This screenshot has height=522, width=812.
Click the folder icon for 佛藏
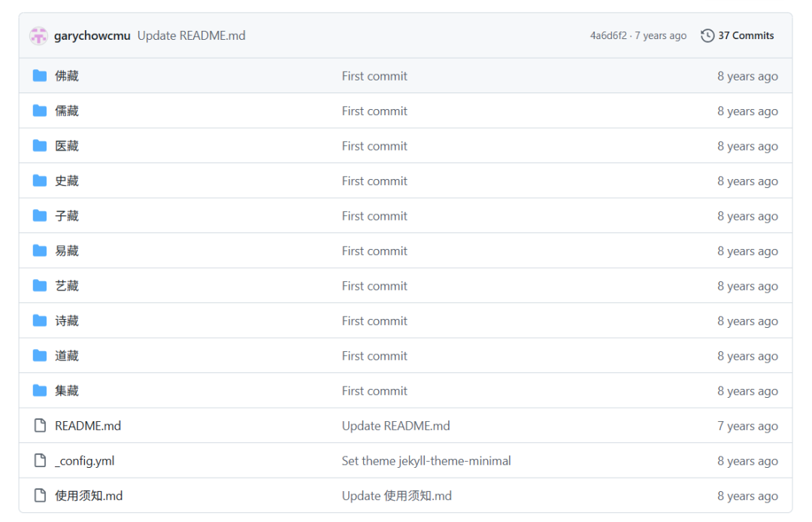click(x=40, y=76)
